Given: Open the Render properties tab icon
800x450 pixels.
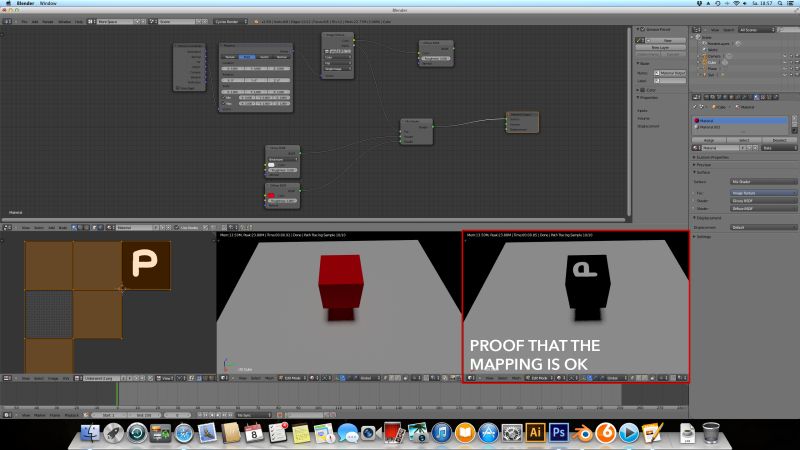Looking at the screenshot, I should tap(707, 97).
